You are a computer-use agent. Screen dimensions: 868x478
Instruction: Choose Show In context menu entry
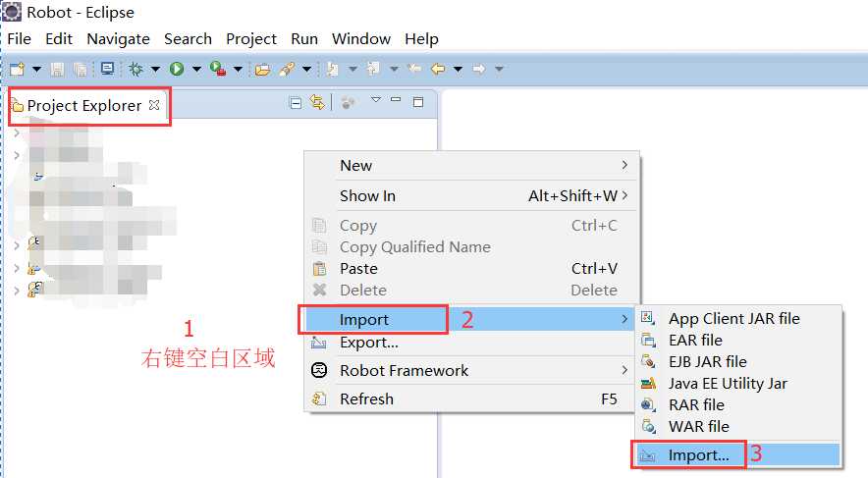point(471,196)
